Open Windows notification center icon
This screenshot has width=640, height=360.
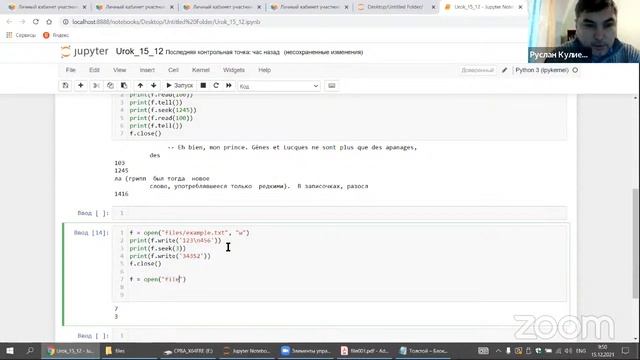coord(625,351)
